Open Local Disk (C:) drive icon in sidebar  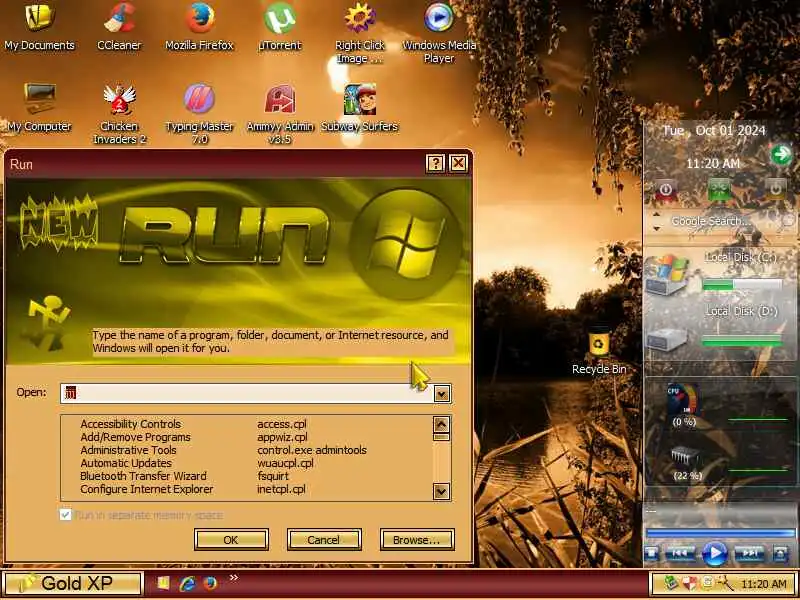click(667, 274)
